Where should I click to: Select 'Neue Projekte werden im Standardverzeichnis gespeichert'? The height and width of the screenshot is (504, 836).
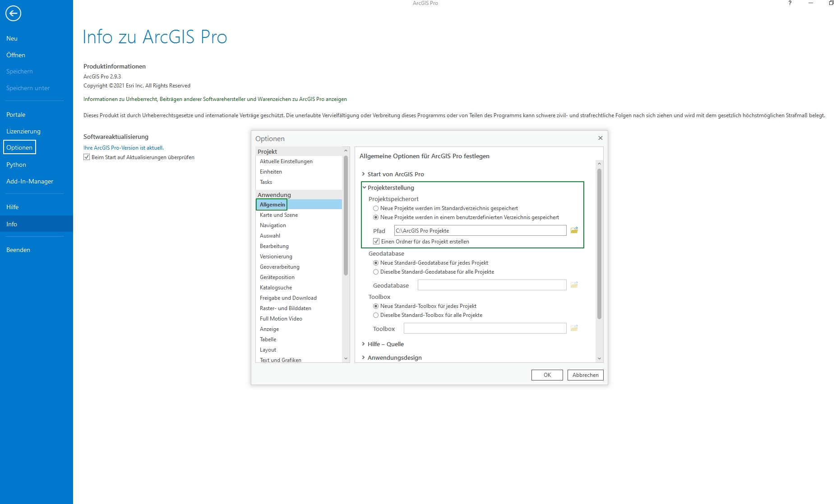click(x=376, y=208)
